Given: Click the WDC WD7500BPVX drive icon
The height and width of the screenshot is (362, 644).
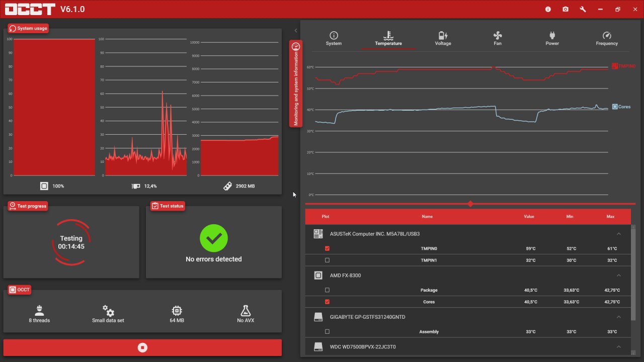Looking at the screenshot, I should 318,347.
